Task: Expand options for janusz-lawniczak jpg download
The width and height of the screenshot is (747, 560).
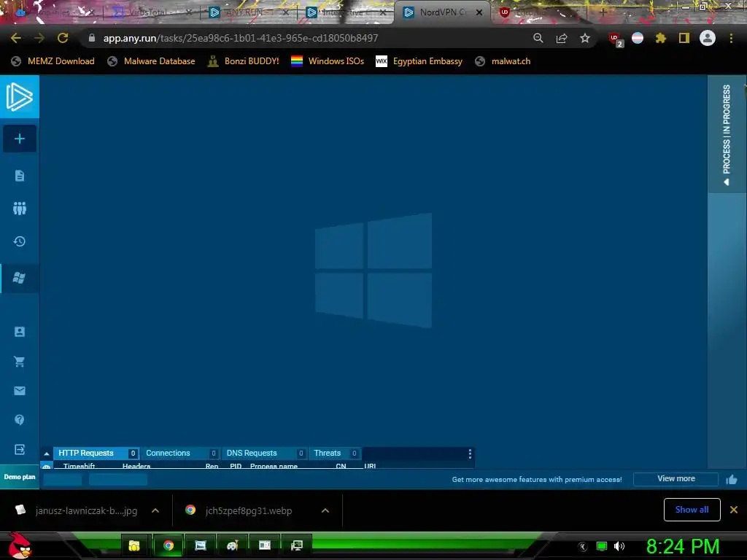Action: [x=155, y=510]
